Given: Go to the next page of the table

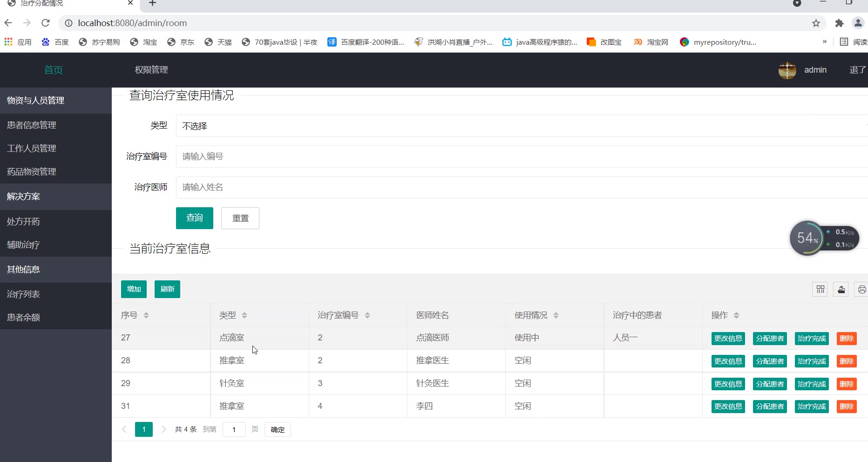Looking at the screenshot, I should 163,429.
